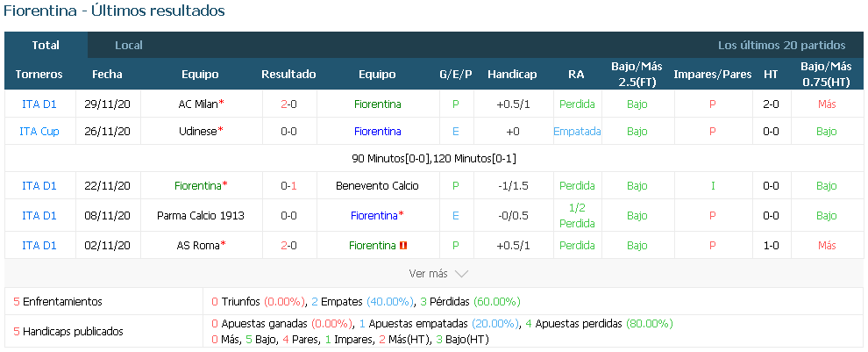
Task: Click Udinese team name
Action: click(198, 132)
